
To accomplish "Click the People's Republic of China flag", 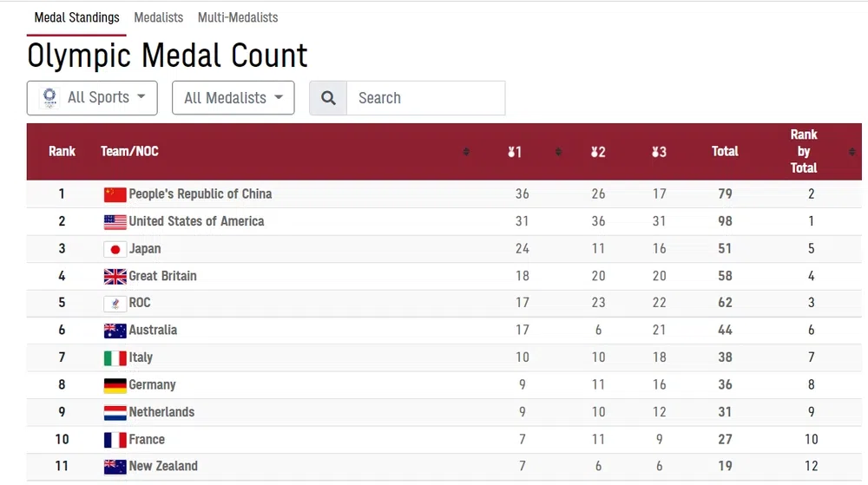I will coord(115,194).
